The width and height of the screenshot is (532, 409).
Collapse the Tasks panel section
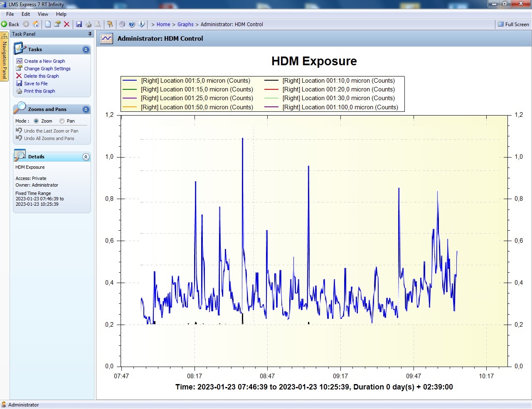(x=86, y=50)
